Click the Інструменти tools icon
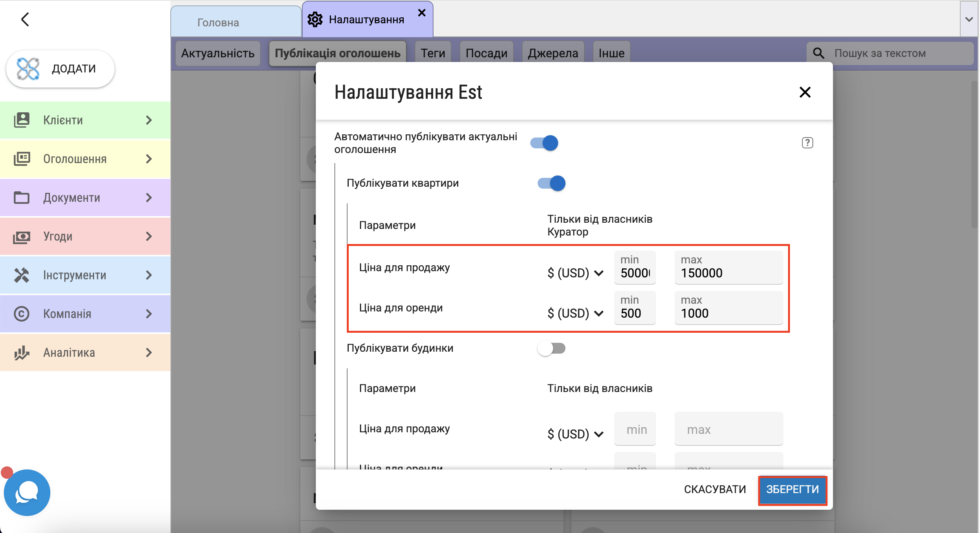The width and height of the screenshot is (980, 533). [x=22, y=275]
